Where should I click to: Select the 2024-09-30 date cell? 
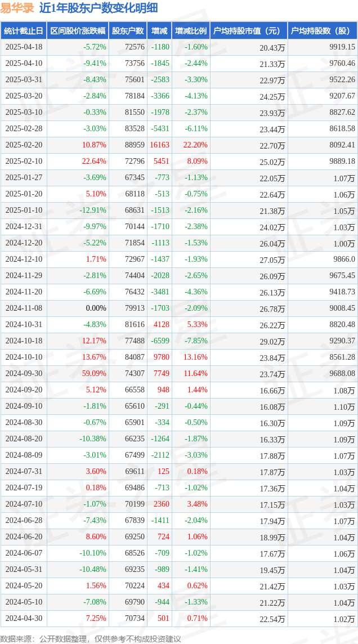point(24,374)
